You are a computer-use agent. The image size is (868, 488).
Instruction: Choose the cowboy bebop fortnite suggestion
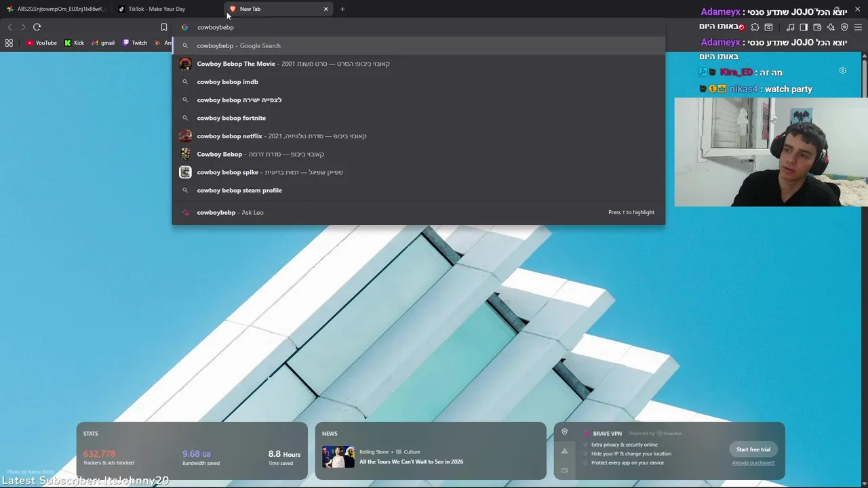(418, 118)
